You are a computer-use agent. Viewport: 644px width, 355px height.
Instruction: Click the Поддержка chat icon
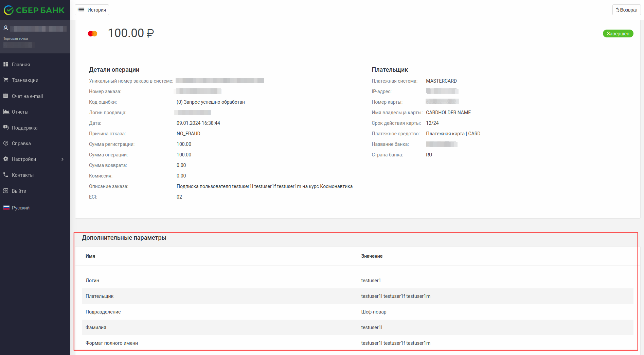click(x=6, y=128)
